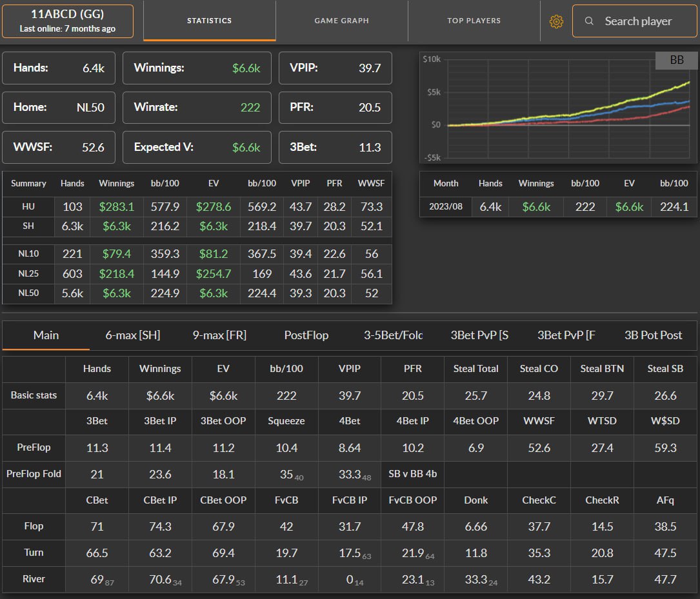The height and width of the screenshot is (599, 700).
Task: Switch to 6-max [SH] tab
Action: (133, 335)
